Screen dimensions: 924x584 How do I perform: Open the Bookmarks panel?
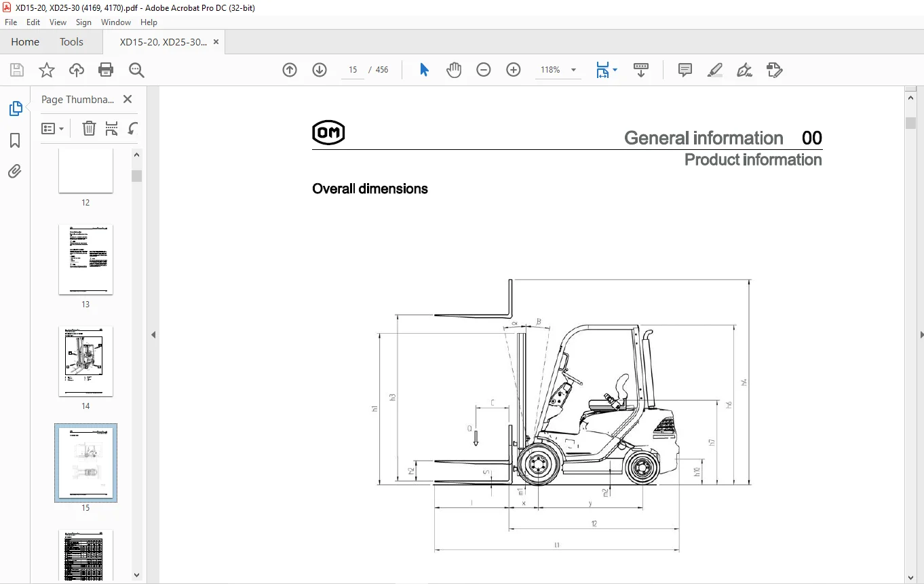(x=15, y=140)
